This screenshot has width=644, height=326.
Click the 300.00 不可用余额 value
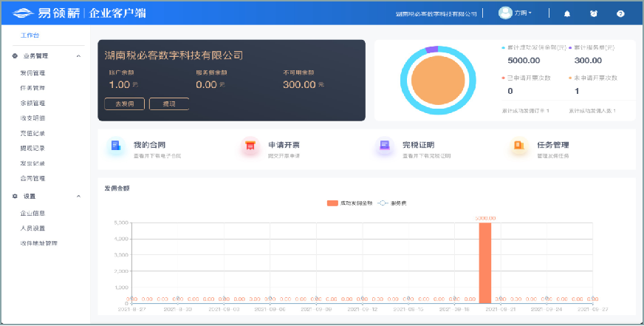[299, 85]
